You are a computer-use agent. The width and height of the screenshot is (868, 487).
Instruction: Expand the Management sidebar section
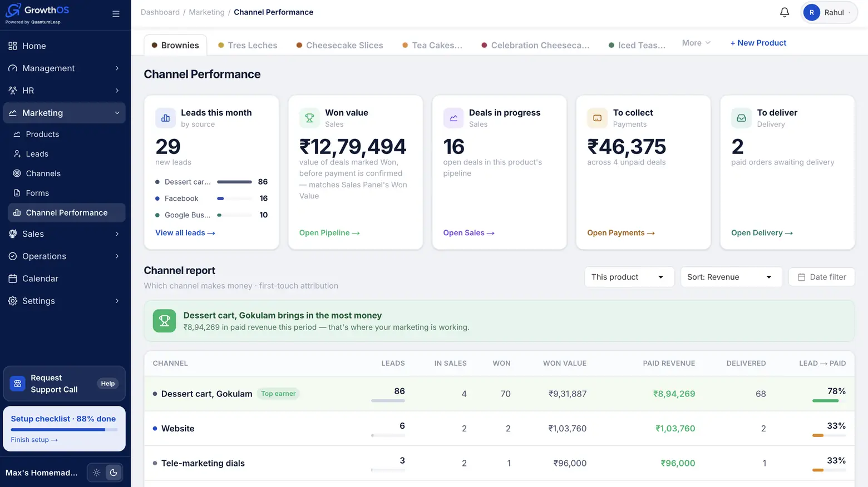point(64,68)
